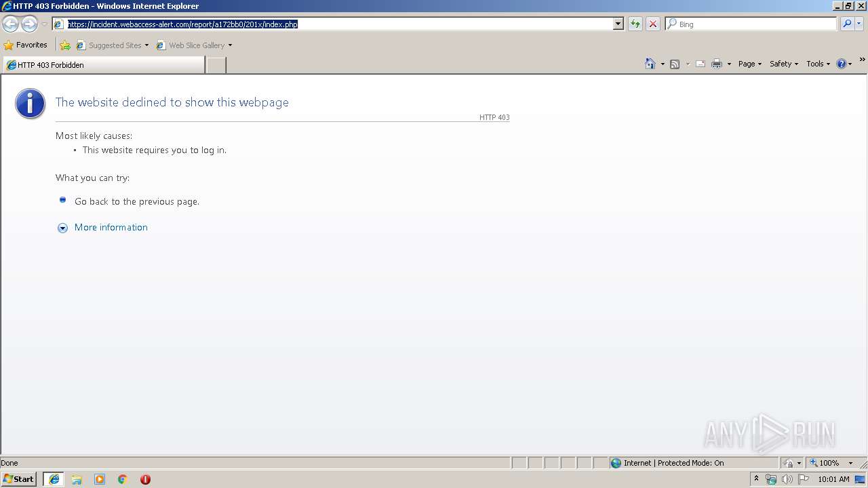Open Windows Media Player taskbar icon
The image size is (868, 488).
point(100,479)
